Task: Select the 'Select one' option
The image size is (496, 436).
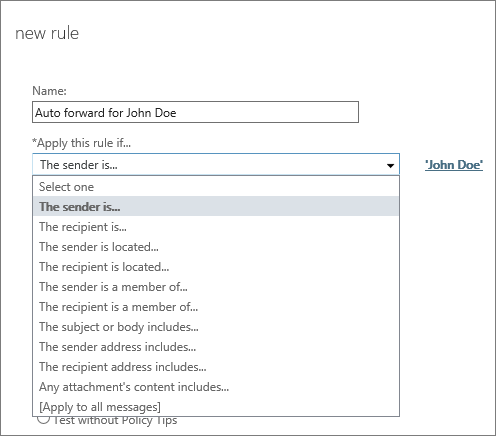Action: [216, 187]
